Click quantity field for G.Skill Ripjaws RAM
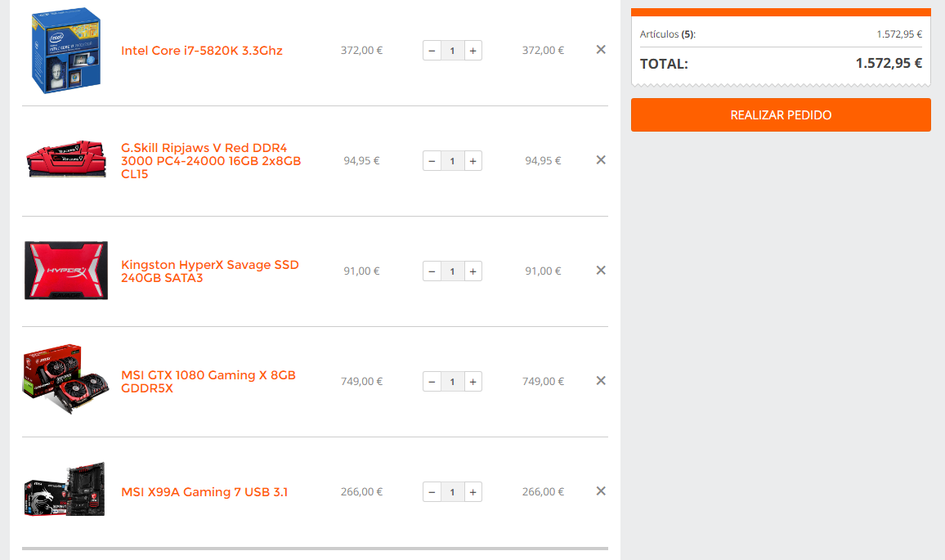The image size is (945, 560). [453, 161]
